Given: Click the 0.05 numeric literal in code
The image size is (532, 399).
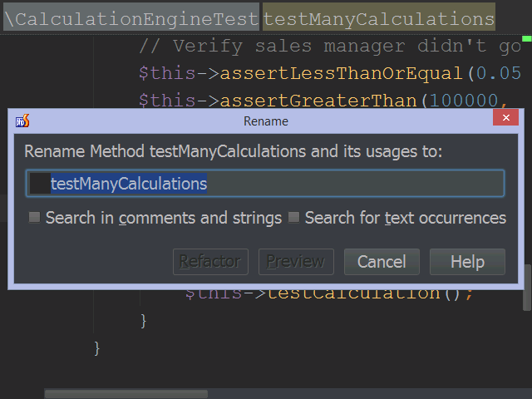Looking at the screenshot, I should [x=499, y=73].
